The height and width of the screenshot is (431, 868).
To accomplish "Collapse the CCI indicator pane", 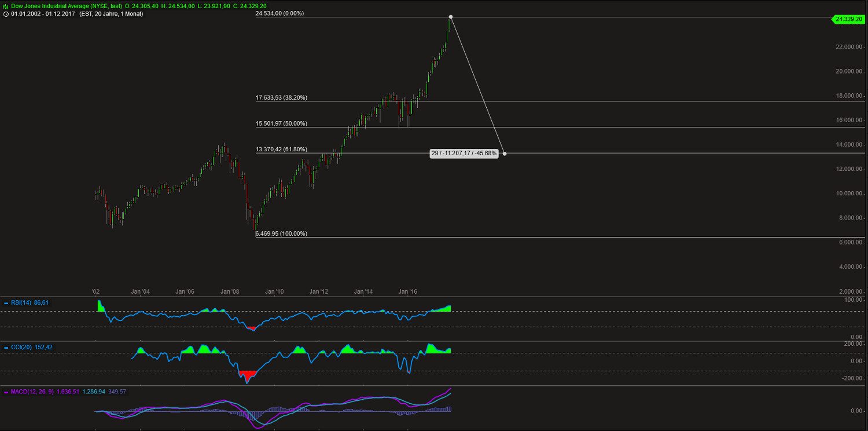I will pos(6,347).
